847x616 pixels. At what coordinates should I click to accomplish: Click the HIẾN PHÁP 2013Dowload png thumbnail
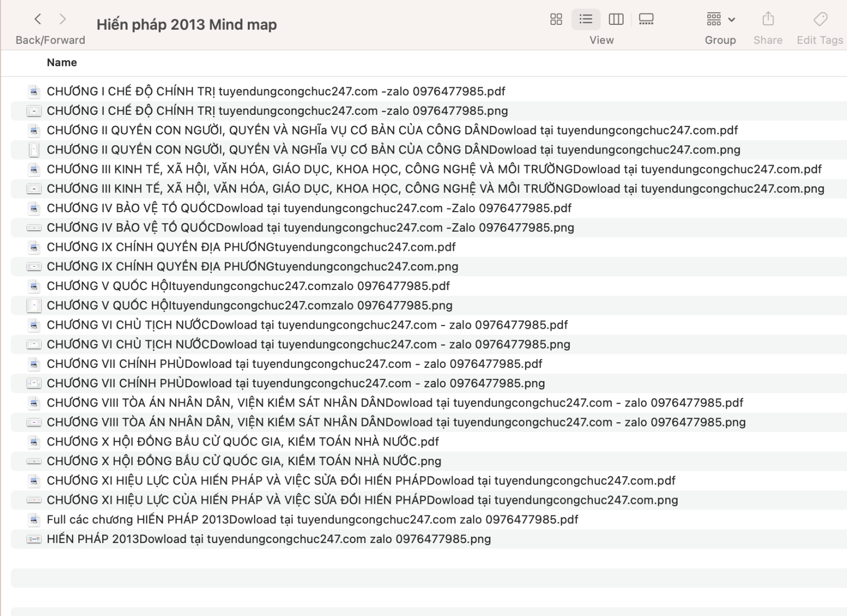point(34,539)
